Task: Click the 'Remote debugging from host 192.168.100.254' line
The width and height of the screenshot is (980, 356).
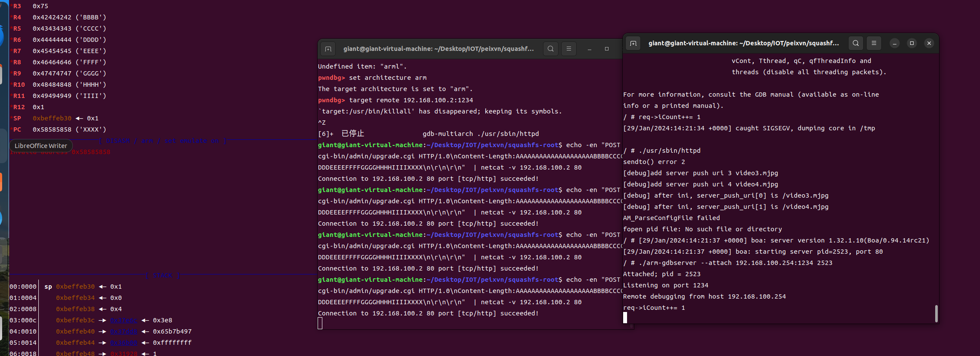Action: coord(705,296)
